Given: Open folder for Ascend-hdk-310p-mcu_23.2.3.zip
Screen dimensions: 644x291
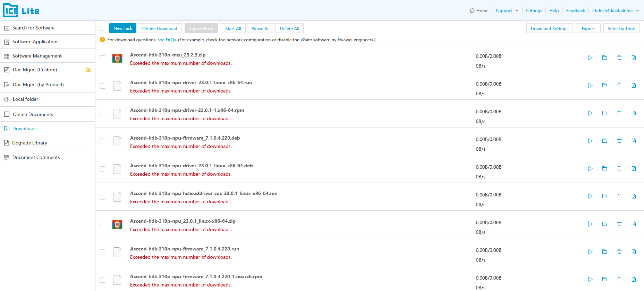Looking at the screenshot, I should tap(604, 58).
